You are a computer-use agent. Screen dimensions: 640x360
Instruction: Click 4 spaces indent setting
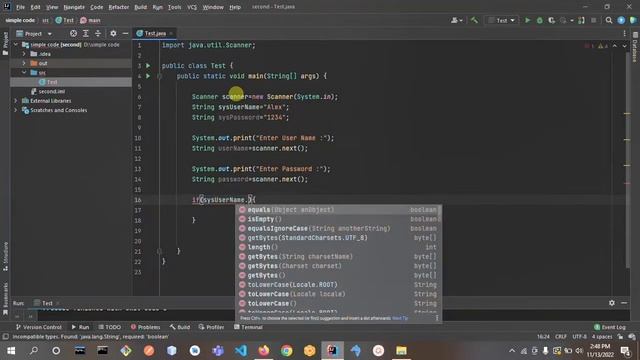[602, 337]
